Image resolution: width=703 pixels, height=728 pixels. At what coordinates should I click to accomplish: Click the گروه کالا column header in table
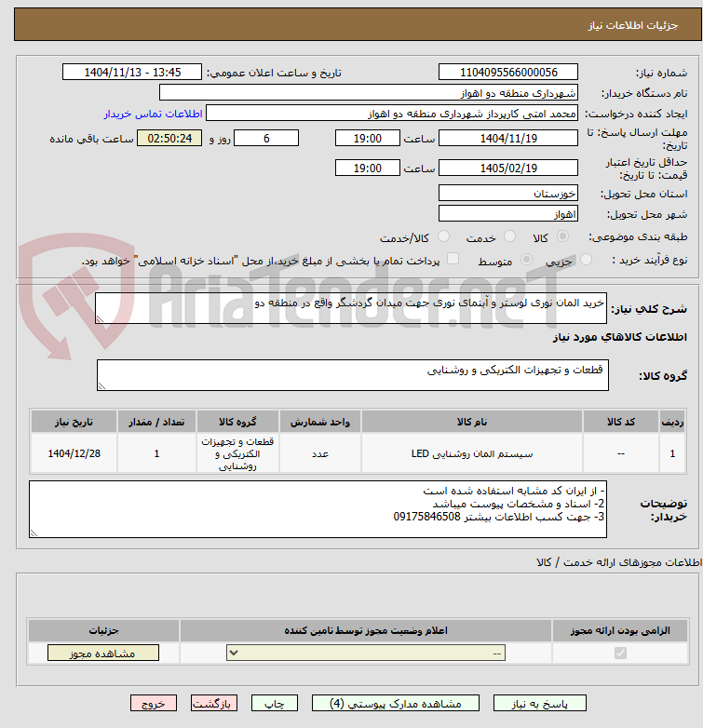[237, 422]
